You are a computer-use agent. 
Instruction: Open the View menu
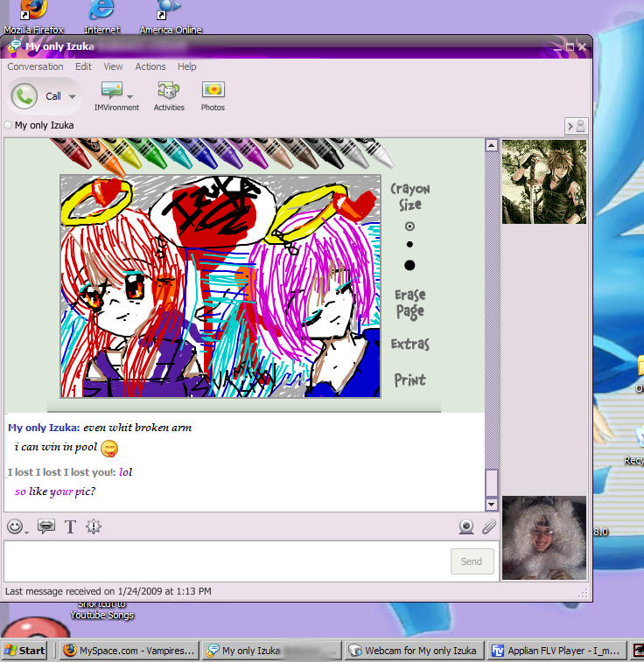(113, 66)
